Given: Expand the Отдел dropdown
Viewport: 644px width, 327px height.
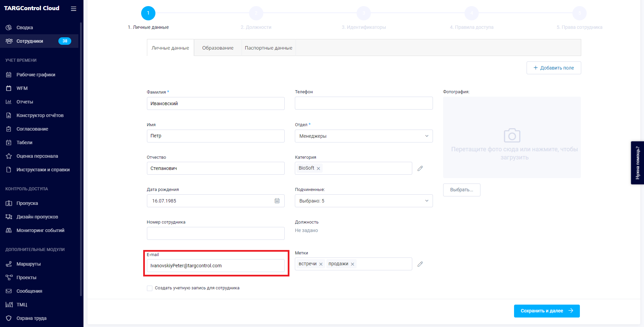Looking at the screenshot, I should tap(363, 136).
